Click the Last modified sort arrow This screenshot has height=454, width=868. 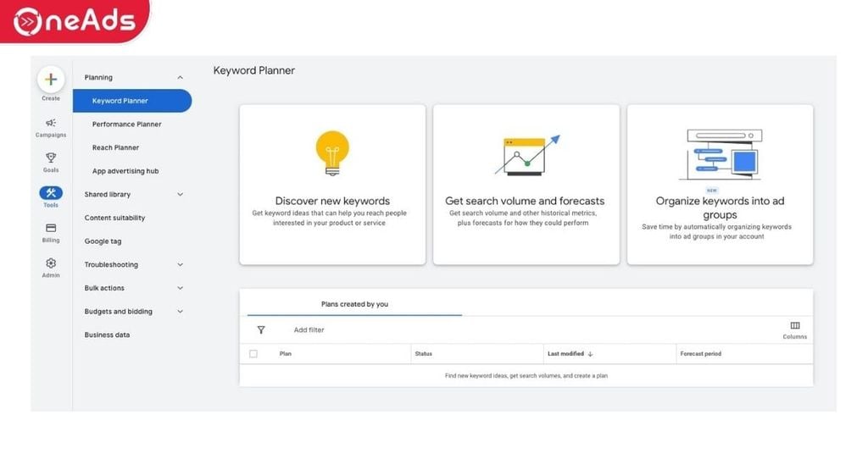(590, 354)
